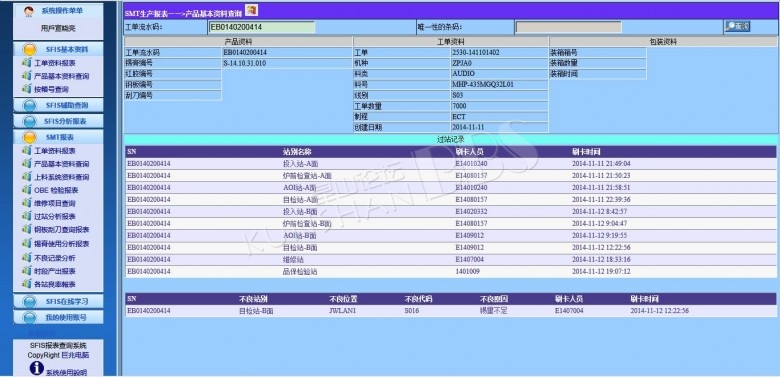
Task: Open the 时段产出报表 link
Action: (x=55, y=271)
